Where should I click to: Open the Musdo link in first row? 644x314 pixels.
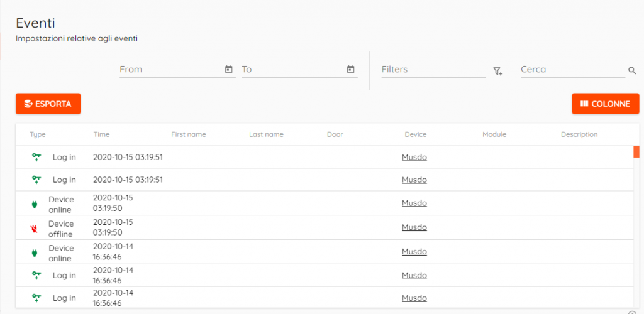pos(414,158)
